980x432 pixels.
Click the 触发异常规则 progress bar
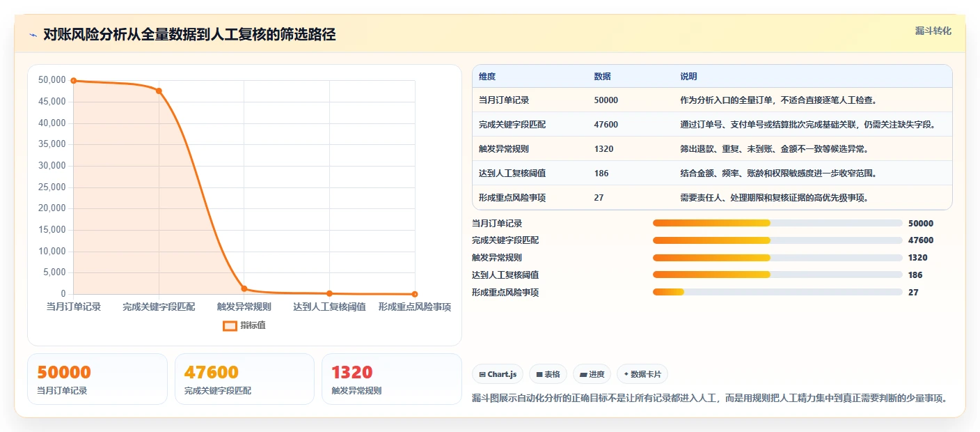point(777,258)
